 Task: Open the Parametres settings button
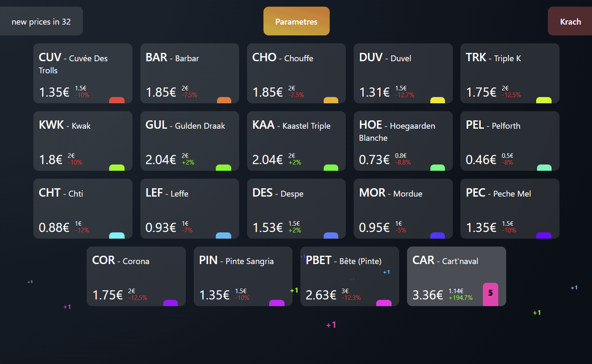296,21
